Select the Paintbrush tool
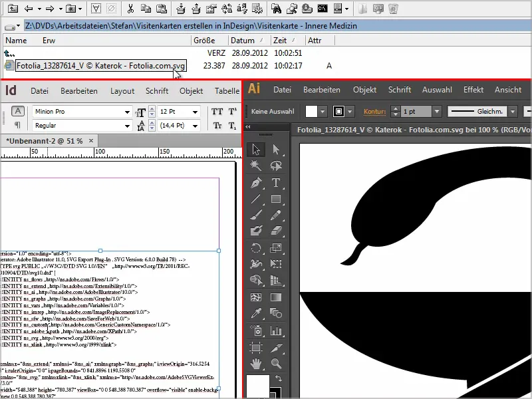The height and width of the screenshot is (399, 532). [x=256, y=215]
